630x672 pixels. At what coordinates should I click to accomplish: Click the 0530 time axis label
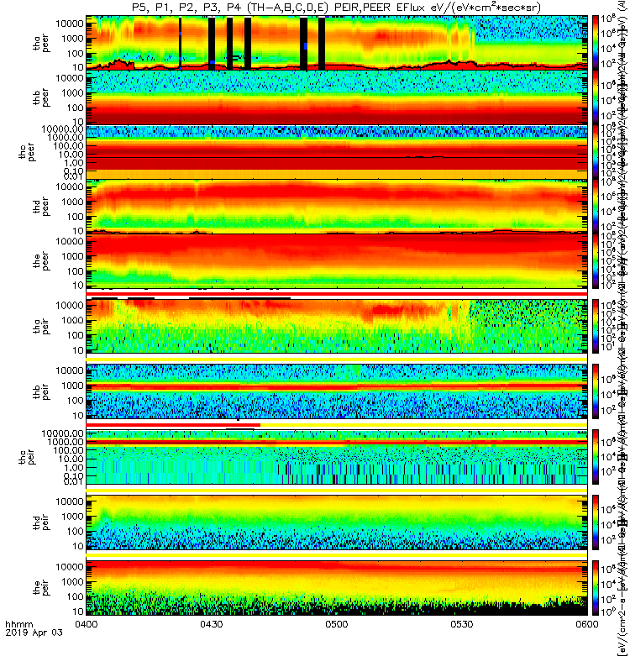click(461, 624)
